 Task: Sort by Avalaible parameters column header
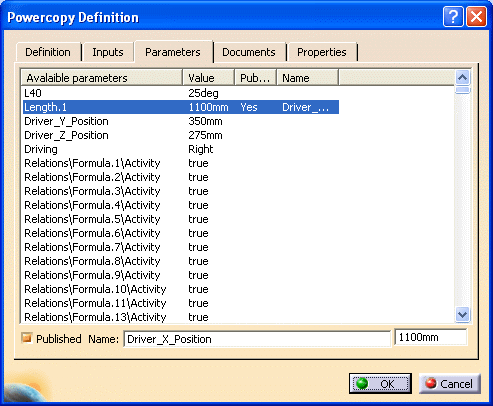click(102, 78)
